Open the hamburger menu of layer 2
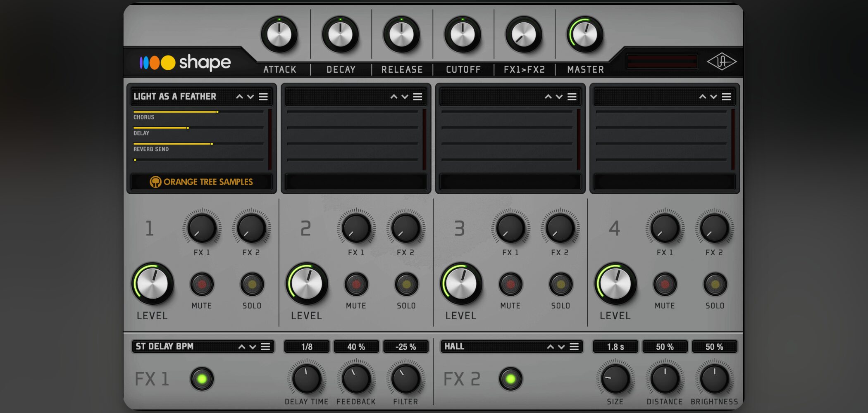The width and height of the screenshot is (868, 413). (417, 97)
